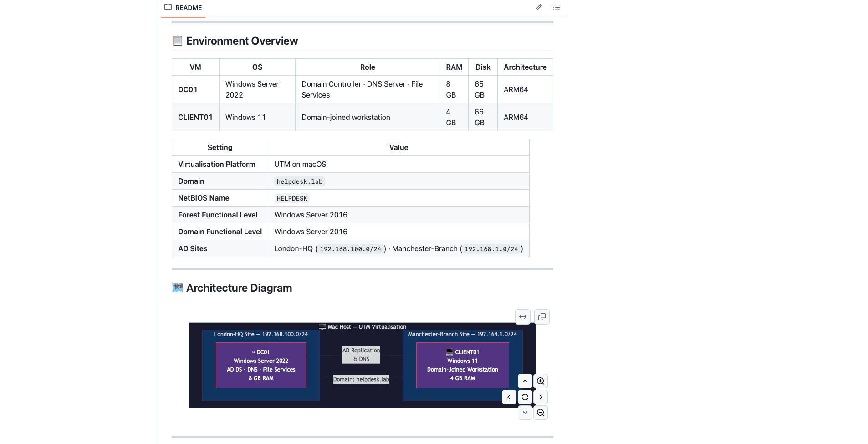Click the DC01 node in the diagram

261,365
